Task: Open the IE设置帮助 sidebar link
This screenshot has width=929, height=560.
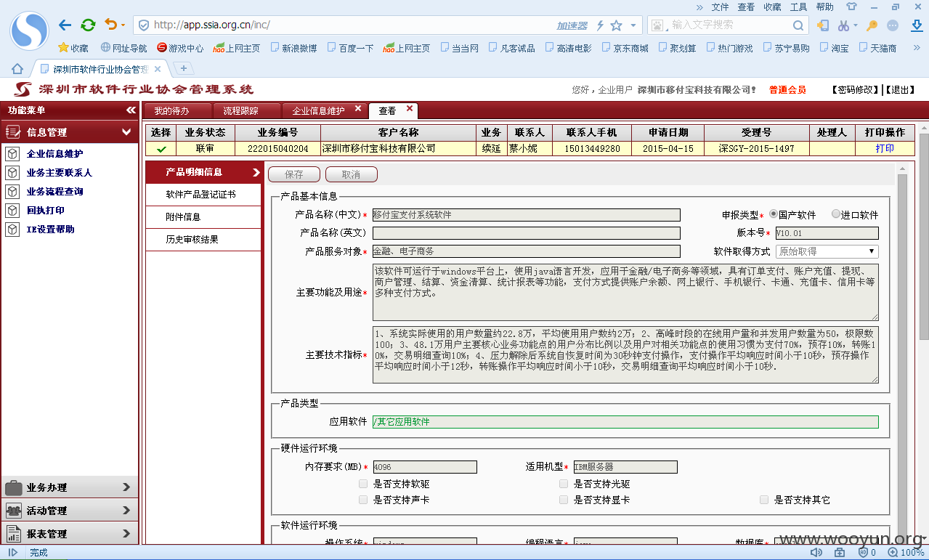Action: click(x=50, y=230)
